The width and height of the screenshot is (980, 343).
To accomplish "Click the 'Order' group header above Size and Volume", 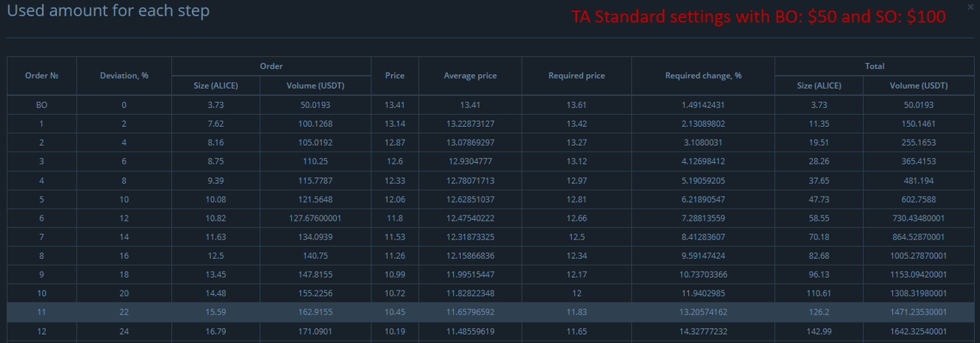I will pyautogui.click(x=271, y=66).
